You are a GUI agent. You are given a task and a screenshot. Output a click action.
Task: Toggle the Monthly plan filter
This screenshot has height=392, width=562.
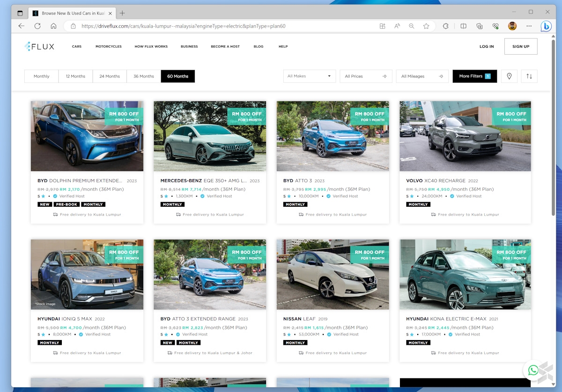pyautogui.click(x=41, y=76)
